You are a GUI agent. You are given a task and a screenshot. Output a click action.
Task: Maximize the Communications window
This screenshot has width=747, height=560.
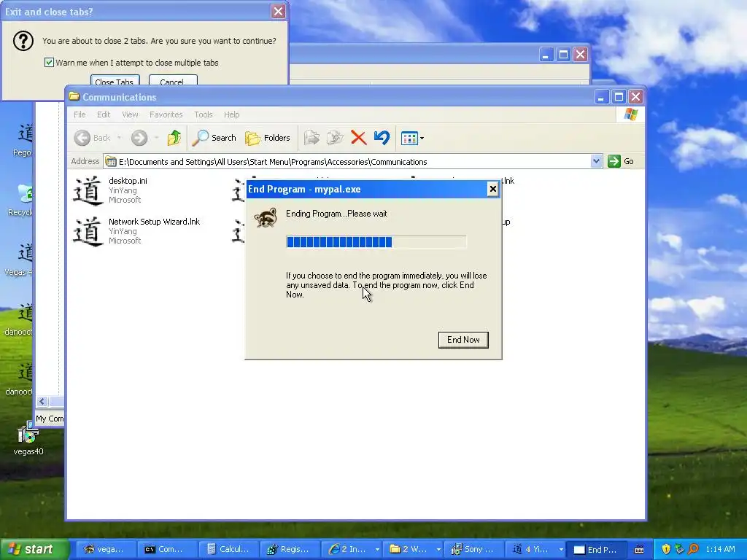point(619,97)
